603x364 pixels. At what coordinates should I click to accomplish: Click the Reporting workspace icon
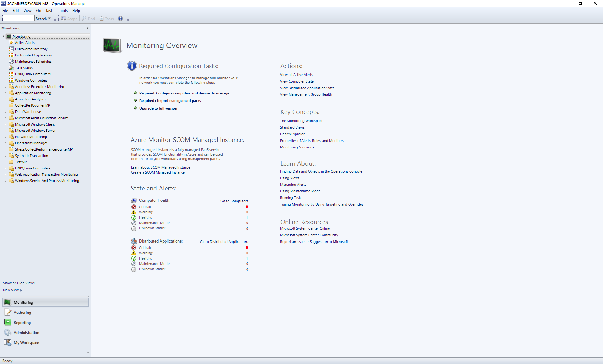tap(8, 322)
